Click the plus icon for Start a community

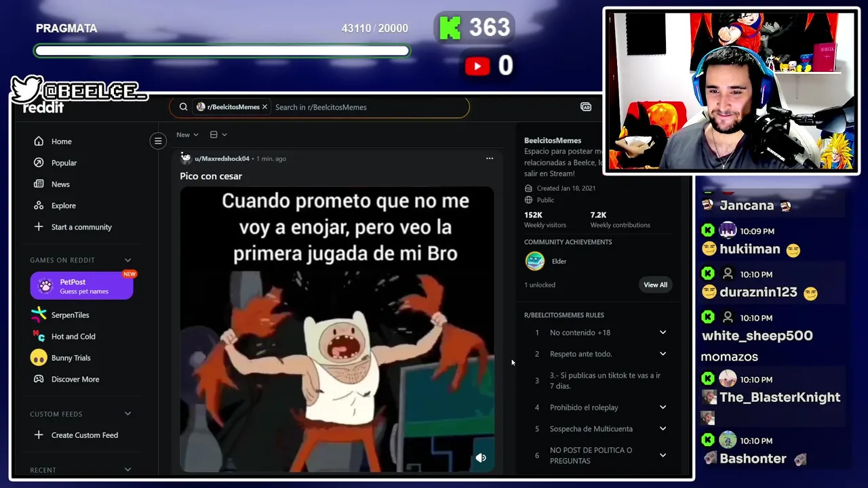pyautogui.click(x=39, y=226)
